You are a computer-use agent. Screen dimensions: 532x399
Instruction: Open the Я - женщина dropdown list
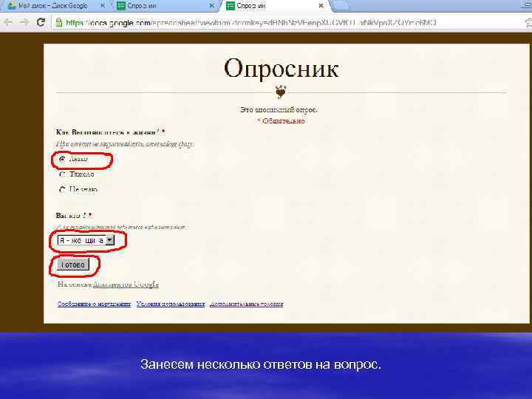click(86, 240)
